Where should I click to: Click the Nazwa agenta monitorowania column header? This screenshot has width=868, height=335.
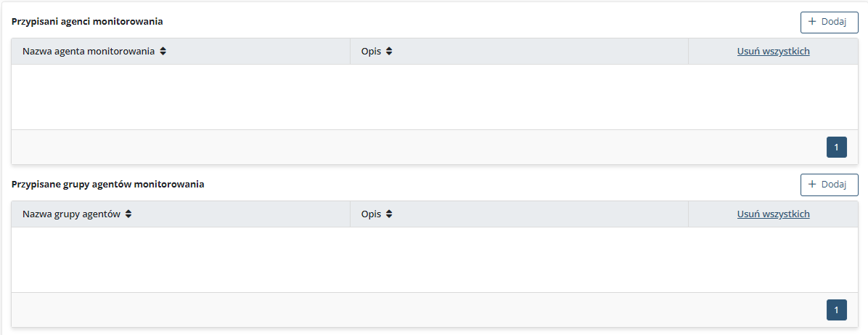[89, 52]
